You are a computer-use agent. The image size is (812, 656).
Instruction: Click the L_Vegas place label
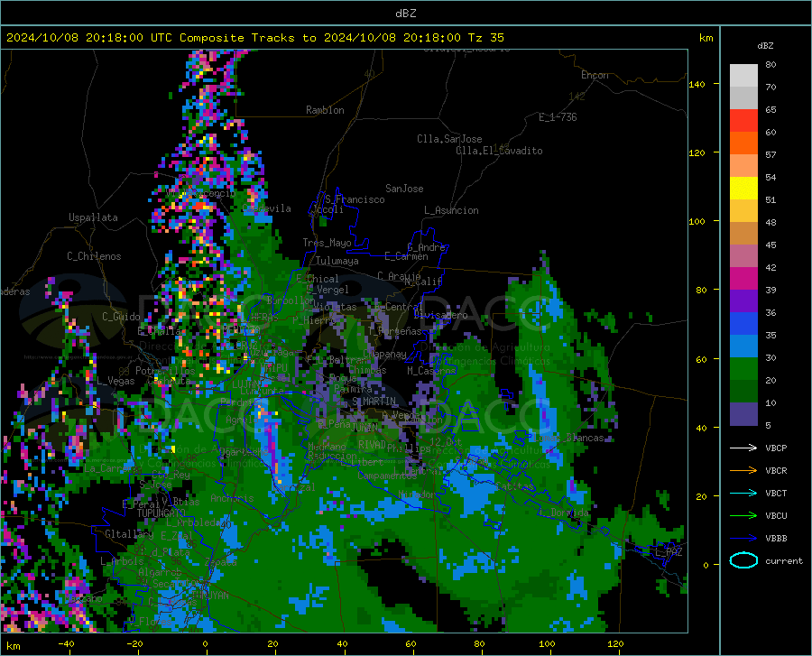click(x=115, y=381)
